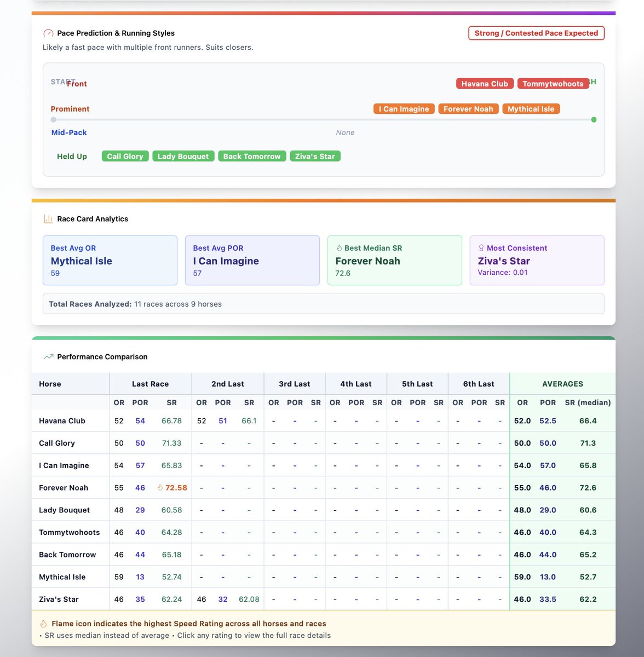Click Lady Bouquet SR rating 60.58
This screenshot has width=644, height=657.
171,510
